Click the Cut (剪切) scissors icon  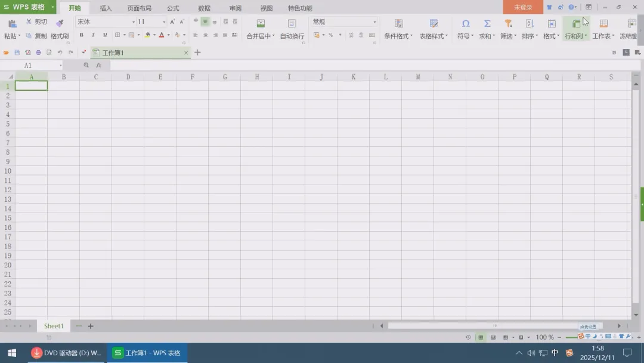29,21
